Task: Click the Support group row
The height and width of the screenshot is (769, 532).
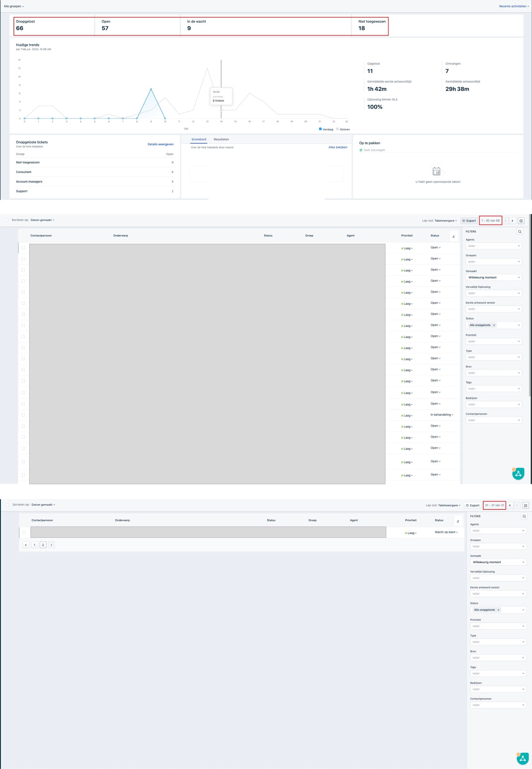Action: click(x=95, y=192)
